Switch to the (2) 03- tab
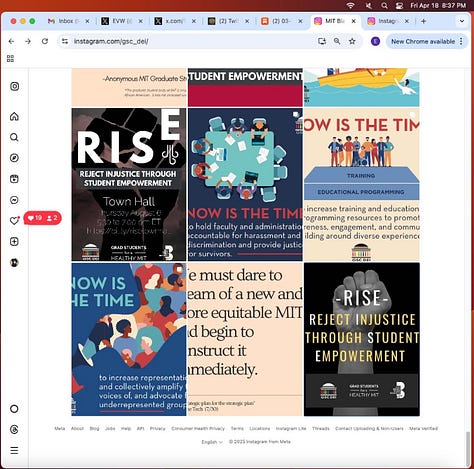Screen dimensions: 474x469 point(282,21)
